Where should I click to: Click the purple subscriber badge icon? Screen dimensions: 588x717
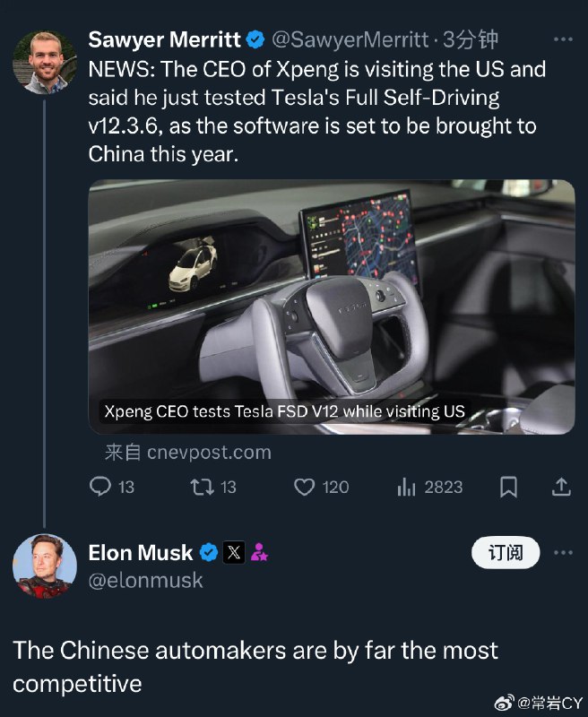(x=259, y=552)
